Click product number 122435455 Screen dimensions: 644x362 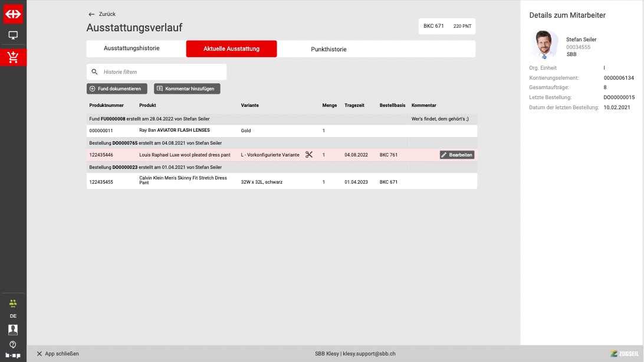tap(101, 182)
